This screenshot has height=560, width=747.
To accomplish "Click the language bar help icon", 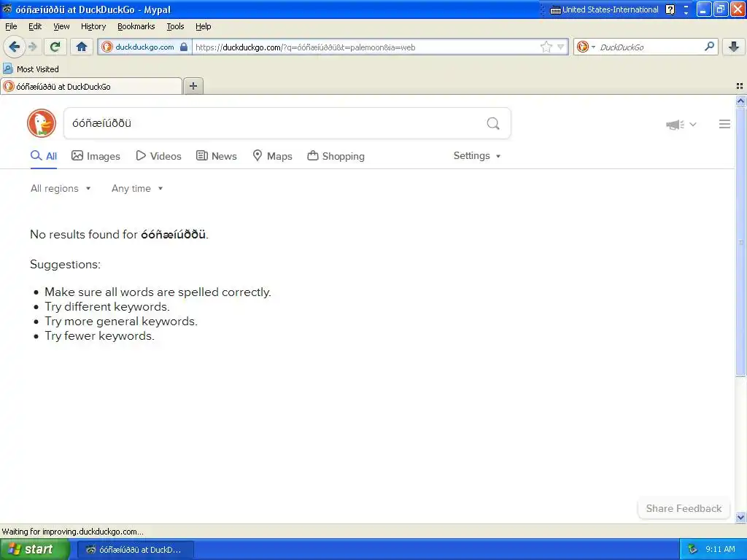I will [x=670, y=9].
